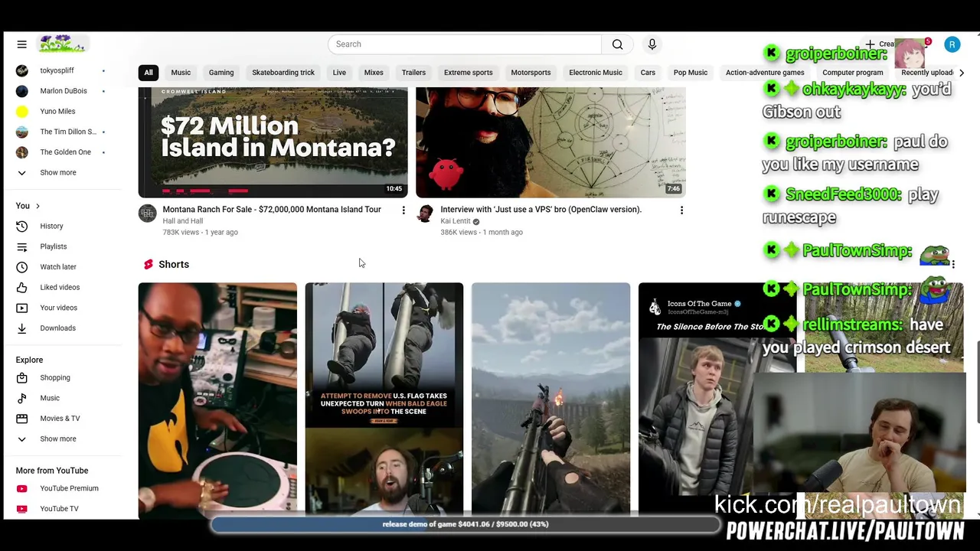Click Kai Lentit channel avatar
This screenshot has width=980, height=551.
425,214
